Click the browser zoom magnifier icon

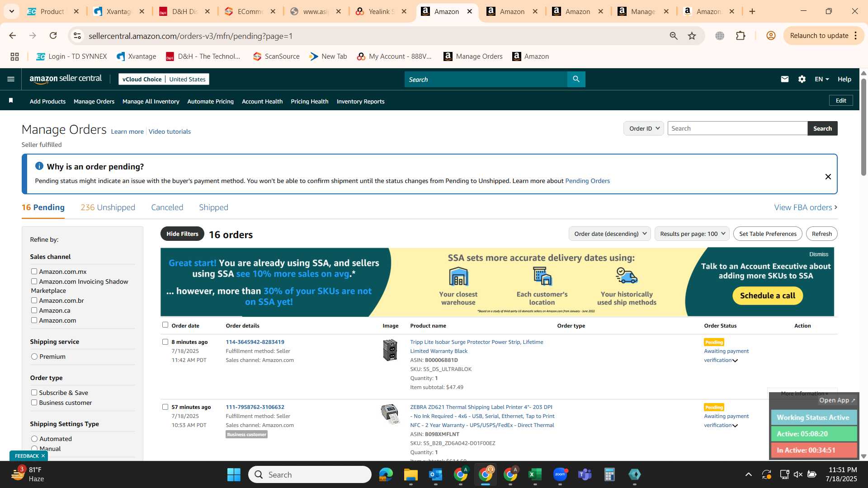point(673,36)
